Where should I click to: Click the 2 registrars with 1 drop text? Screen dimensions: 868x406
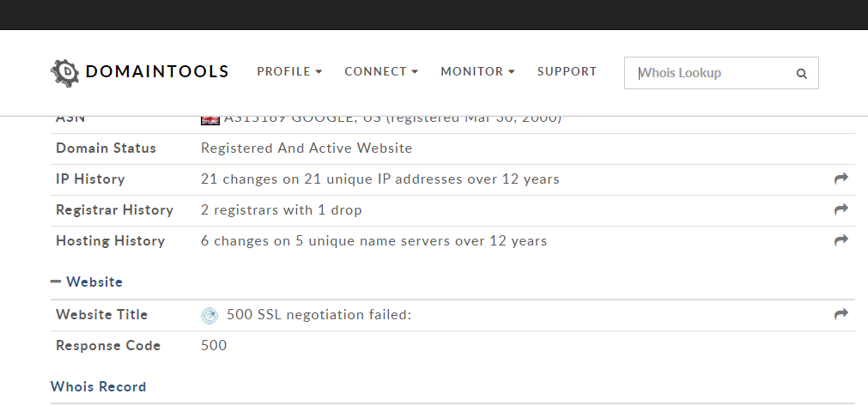pos(281,210)
